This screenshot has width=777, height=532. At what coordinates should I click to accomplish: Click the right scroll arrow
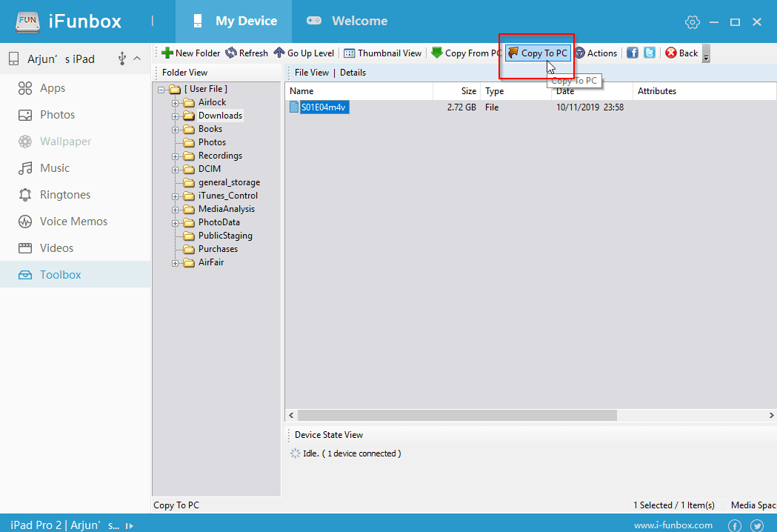click(771, 416)
